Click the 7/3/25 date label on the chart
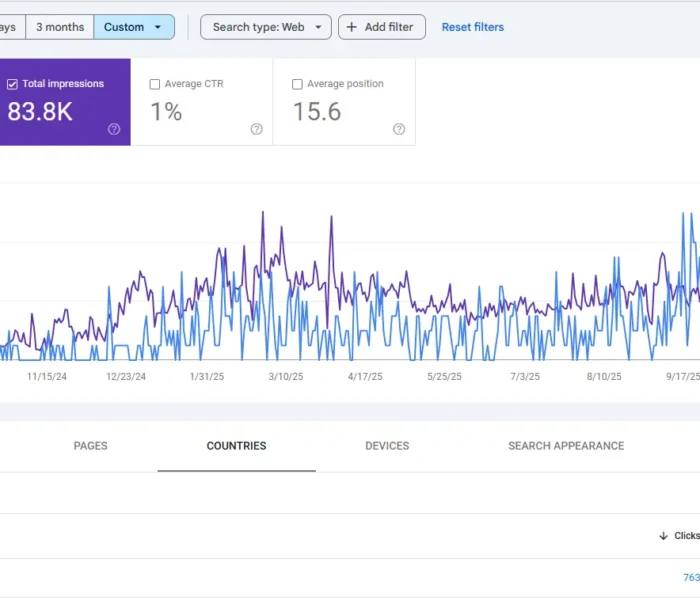700x600 pixels. pos(524,377)
